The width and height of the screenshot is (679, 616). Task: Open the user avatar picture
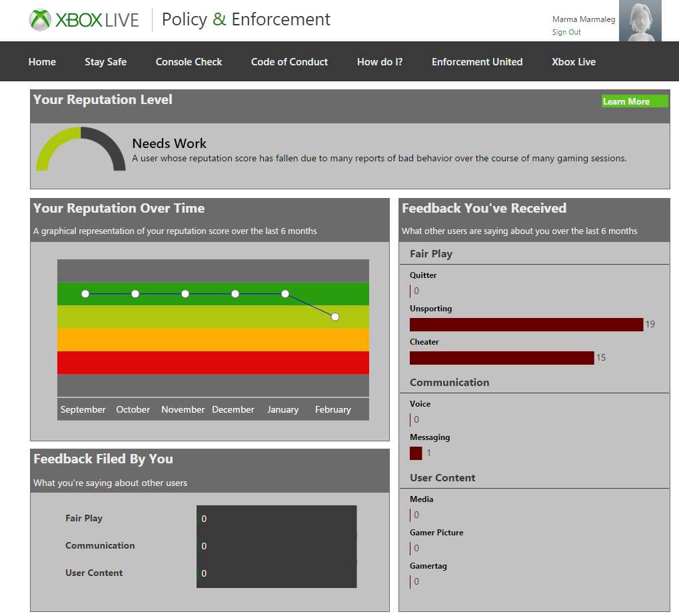point(640,21)
